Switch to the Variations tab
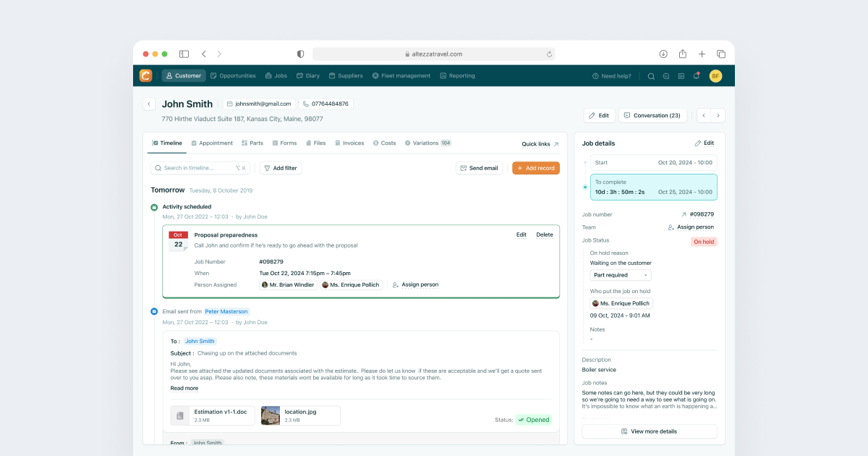Screen dimensions: 868x456 tap(428, 143)
